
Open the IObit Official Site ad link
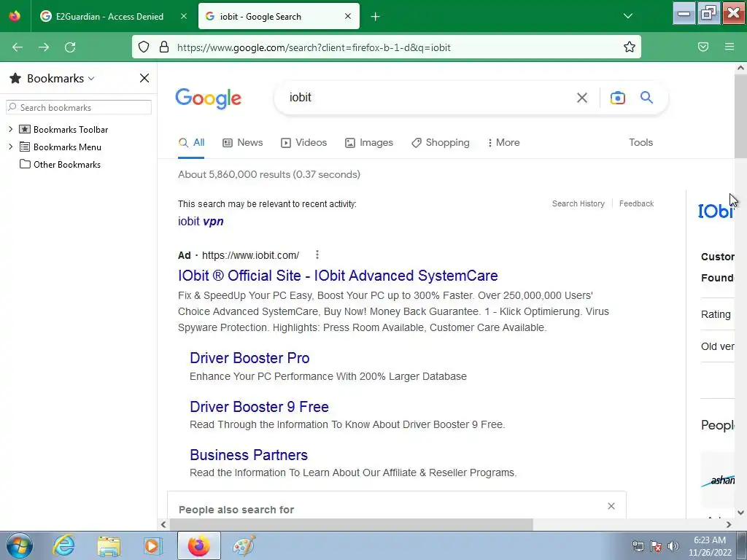point(338,275)
